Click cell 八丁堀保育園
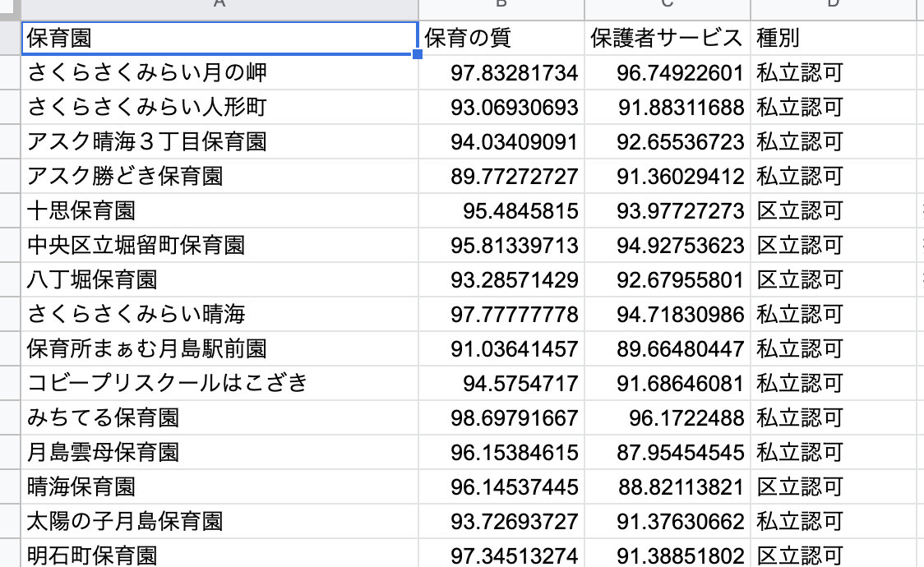The image size is (924, 567). click(219, 279)
